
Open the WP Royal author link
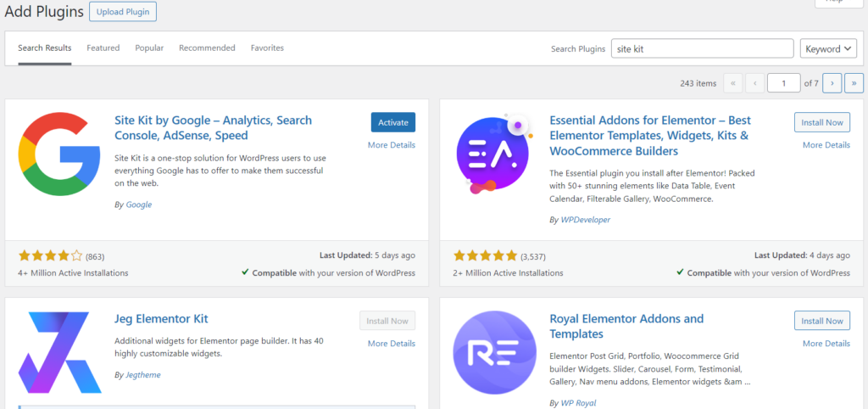(x=578, y=403)
